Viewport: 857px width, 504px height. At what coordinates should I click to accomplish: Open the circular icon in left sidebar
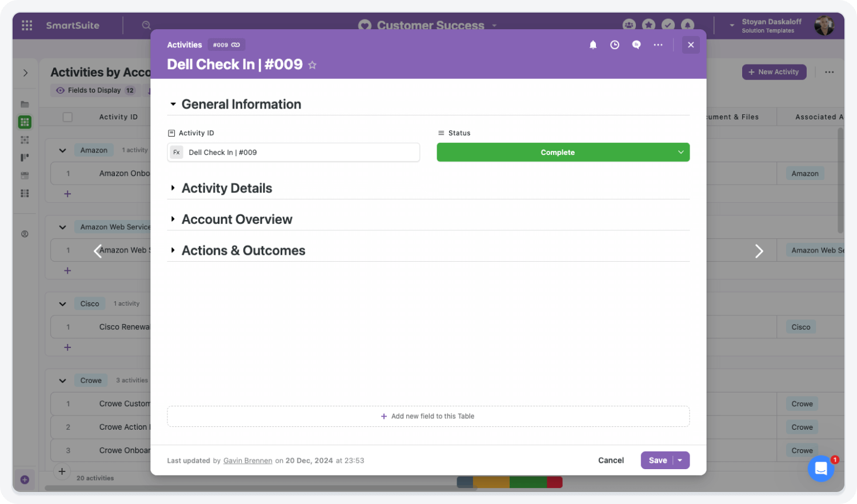pos(25,234)
